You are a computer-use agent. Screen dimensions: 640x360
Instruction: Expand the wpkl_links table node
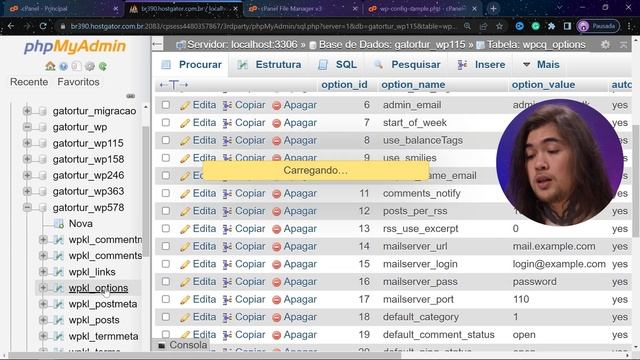[x=43, y=271]
